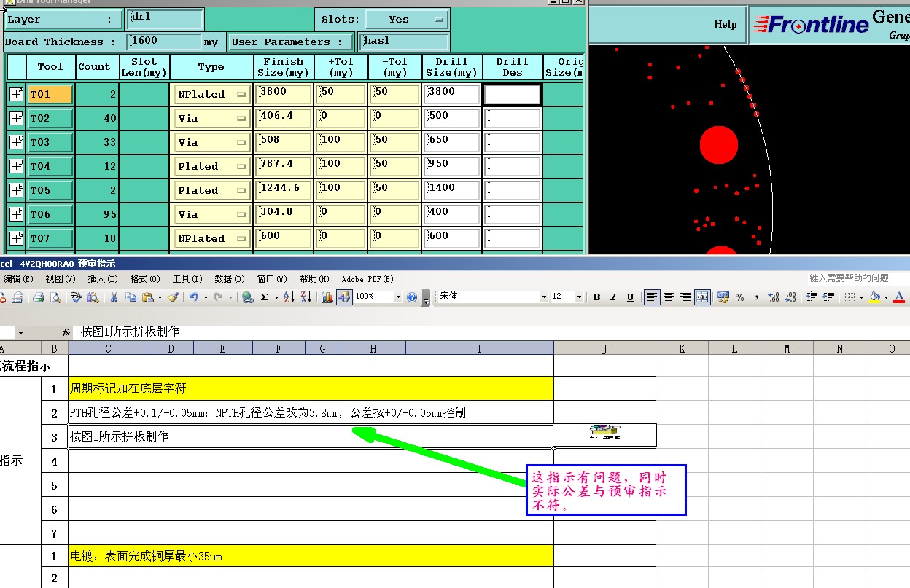Open the 插入(I) menu
This screenshot has width=910, height=588.
[102, 279]
